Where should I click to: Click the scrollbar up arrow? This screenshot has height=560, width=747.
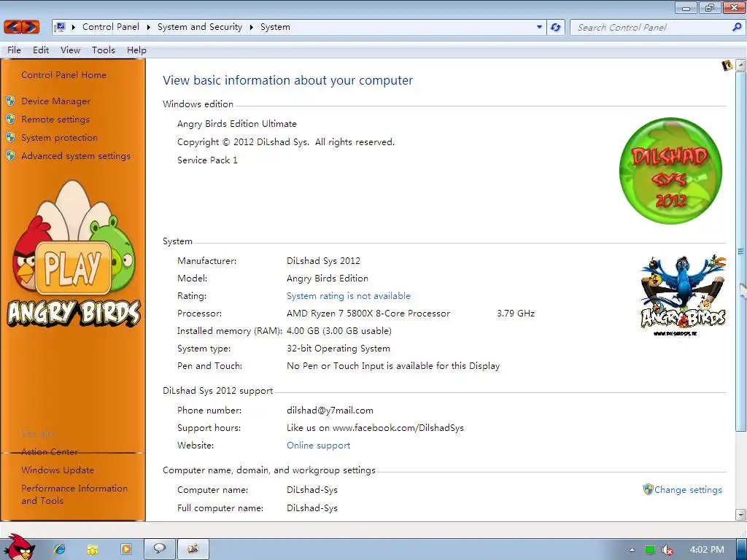pyautogui.click(x=740, y=65)
